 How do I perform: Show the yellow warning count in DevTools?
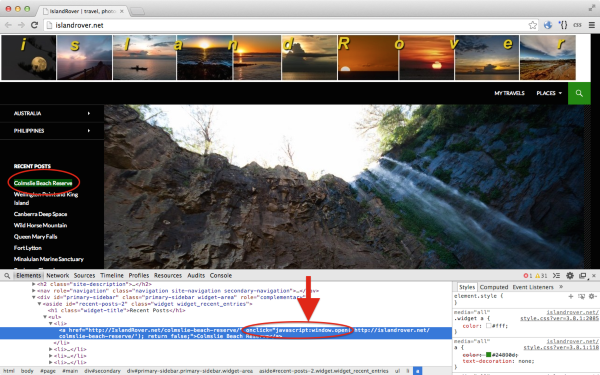click(x=541, y=276)
